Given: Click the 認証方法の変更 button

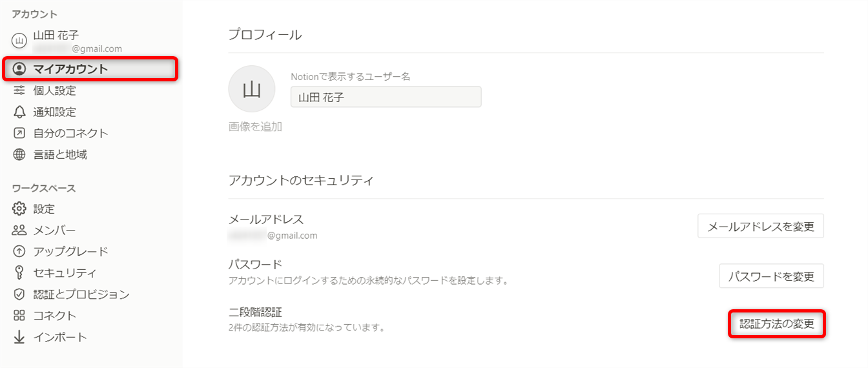Looking at the screenshot, I should [x=777, y=324].
